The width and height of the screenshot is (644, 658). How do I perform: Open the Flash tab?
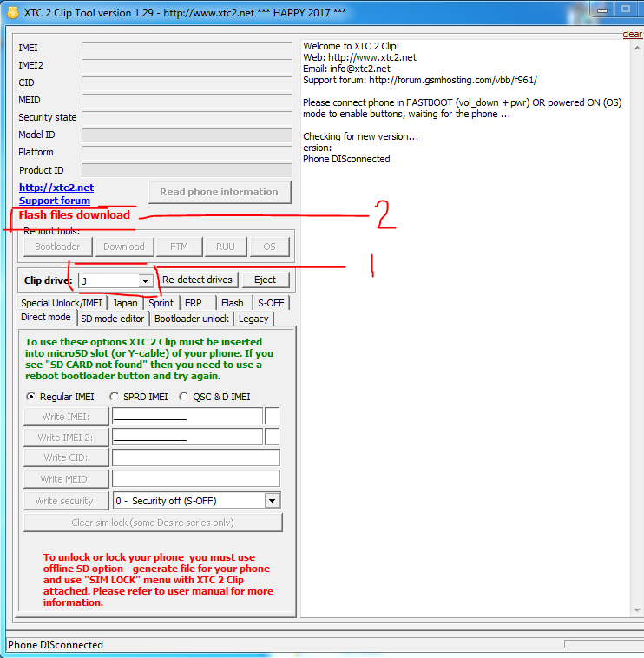coord(233,303)
